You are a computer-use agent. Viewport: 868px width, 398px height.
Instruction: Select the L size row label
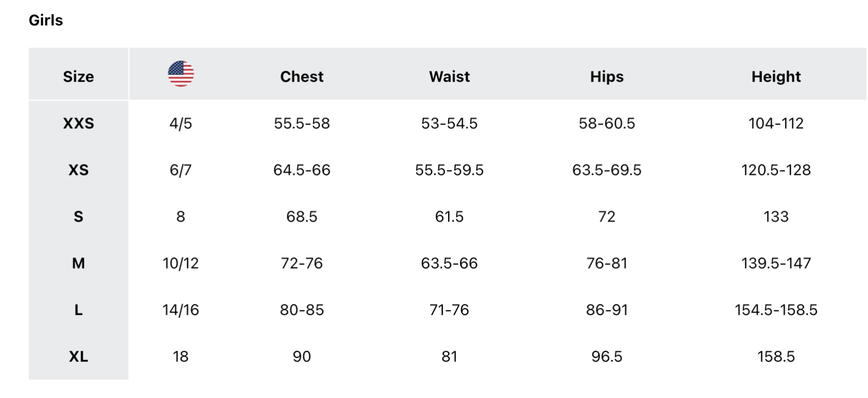78,310
